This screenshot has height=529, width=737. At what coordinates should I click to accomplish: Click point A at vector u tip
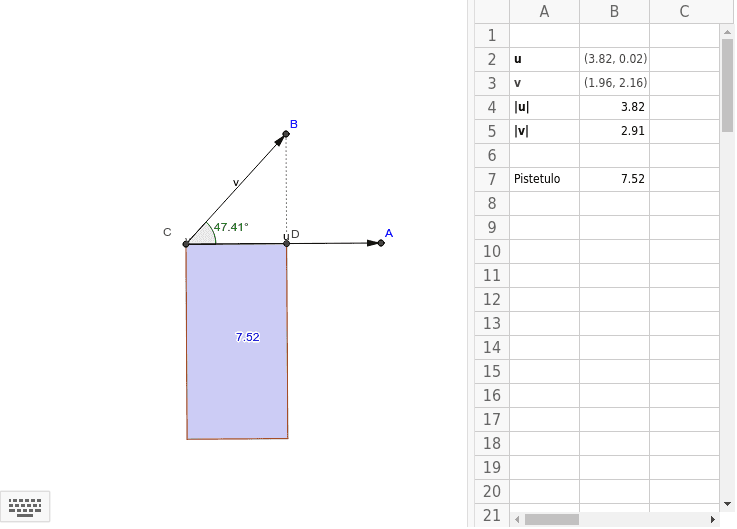click(381, 243)
